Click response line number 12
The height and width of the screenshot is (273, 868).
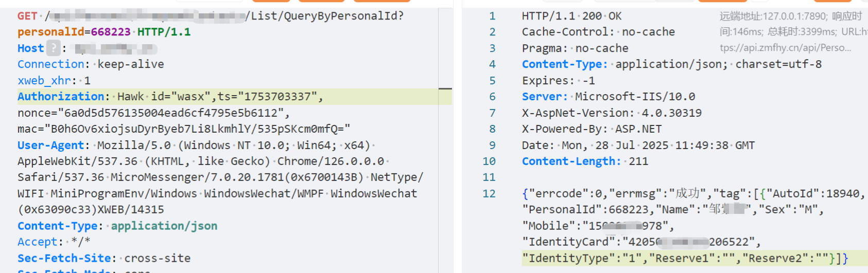[x=489, y=194]
